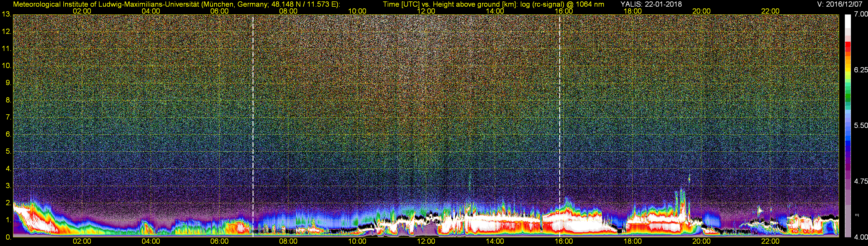The image size is (868, 246).
Task: Click the 4.75 value on the color scale
Action: pos(860,181)
